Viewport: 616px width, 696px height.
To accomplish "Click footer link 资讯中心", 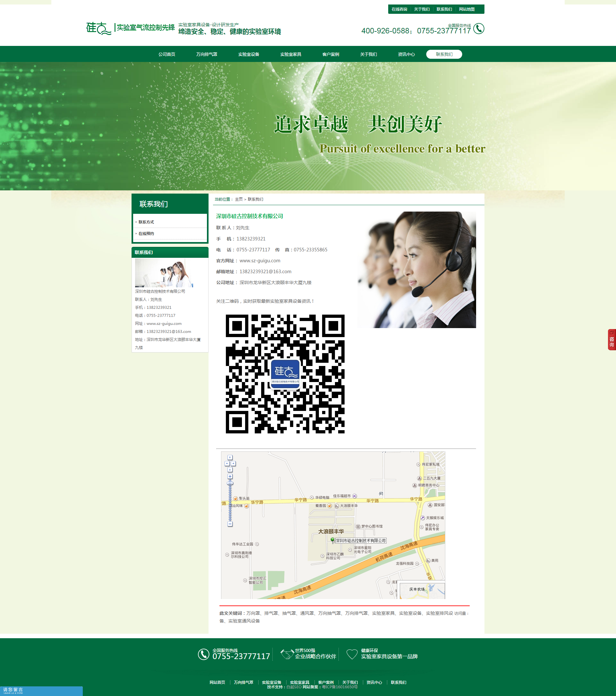I will (374, 683).
